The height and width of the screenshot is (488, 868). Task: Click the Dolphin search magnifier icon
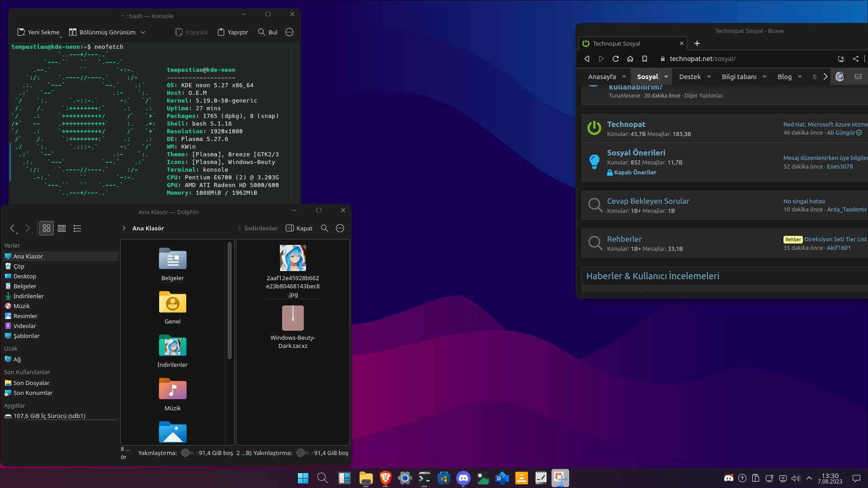[324, 228]
